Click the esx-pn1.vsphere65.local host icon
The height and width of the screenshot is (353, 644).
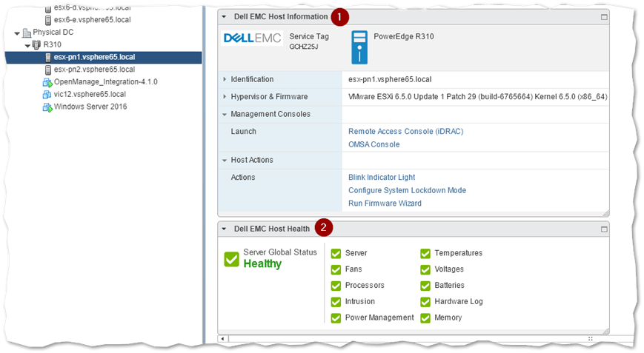48,58
